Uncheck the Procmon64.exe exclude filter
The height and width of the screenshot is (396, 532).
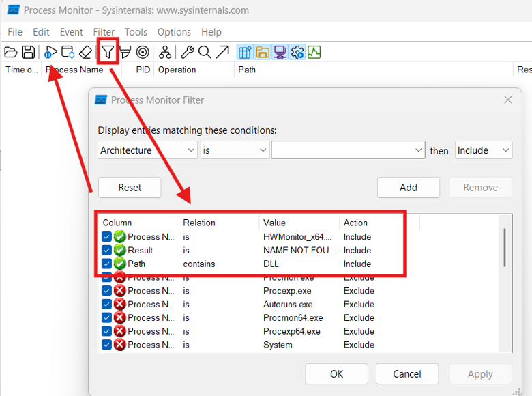[x=106, y=318]
